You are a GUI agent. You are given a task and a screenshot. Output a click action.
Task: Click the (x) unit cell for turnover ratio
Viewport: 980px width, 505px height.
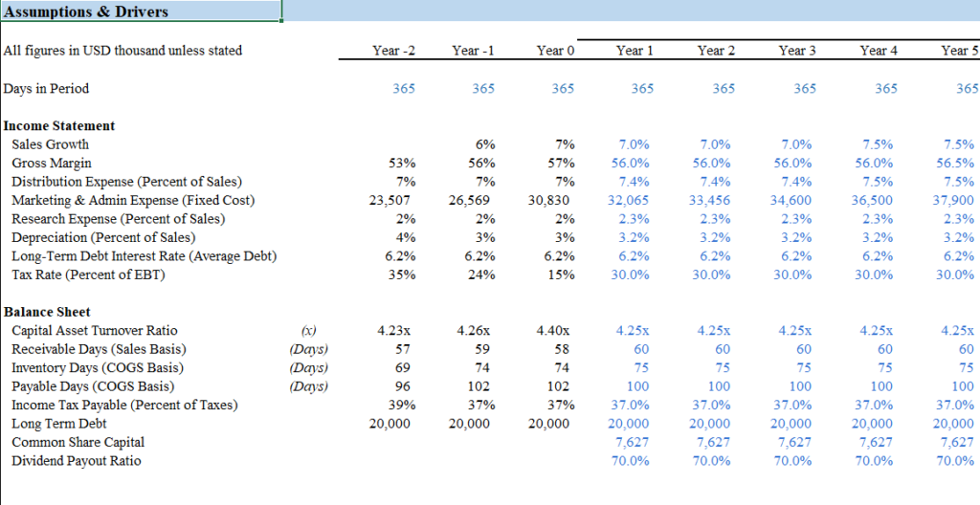[x=308, y=331]
